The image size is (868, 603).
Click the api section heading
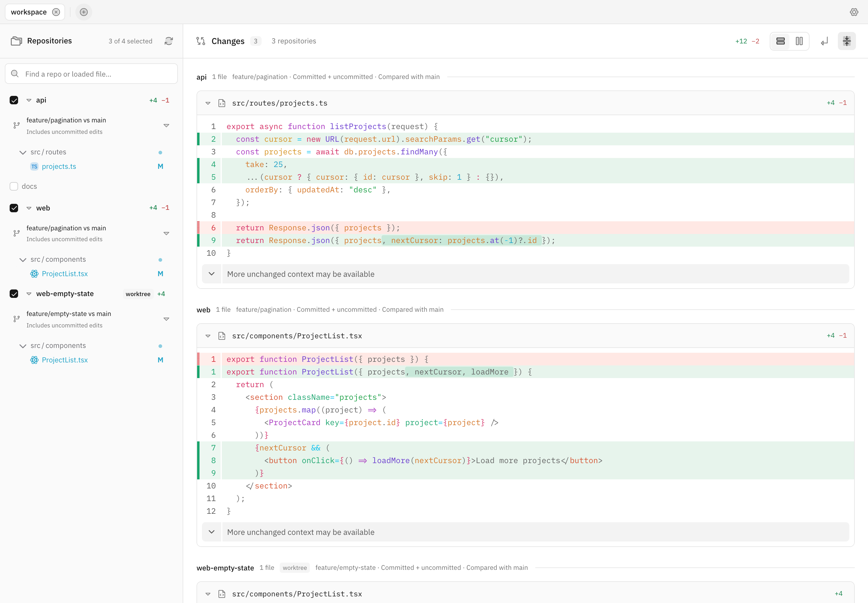point(201,77)
